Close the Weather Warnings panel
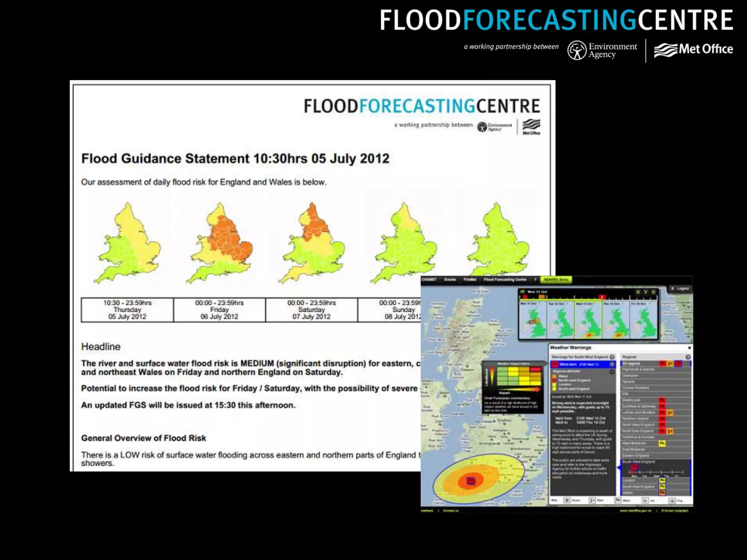 click(689, 348)
